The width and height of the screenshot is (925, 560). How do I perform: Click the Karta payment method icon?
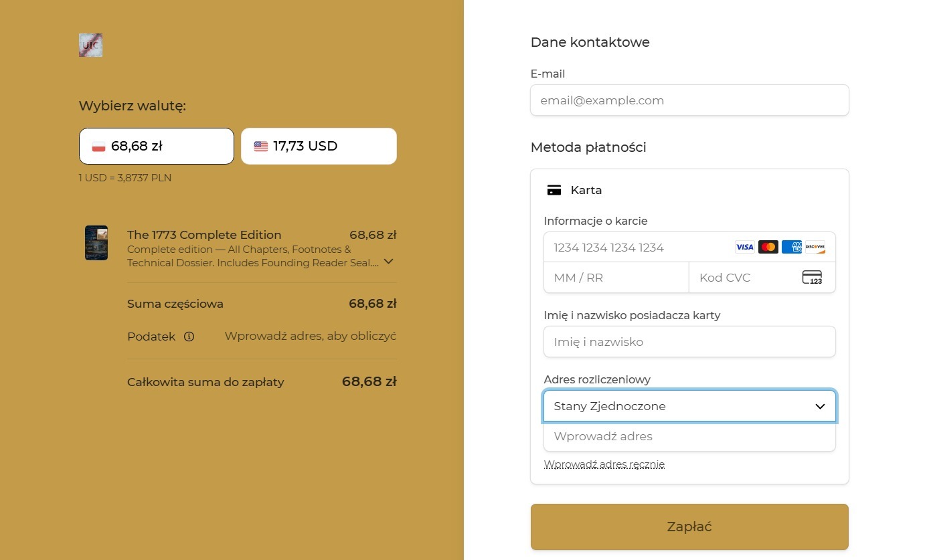click(x=554, y=190)
